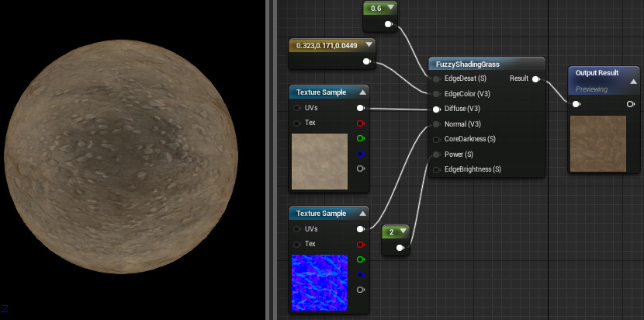The width and height of the screenshot is (644, 320).
Task: Collapse the top Texture Sample node
Action: coord(362,92)
